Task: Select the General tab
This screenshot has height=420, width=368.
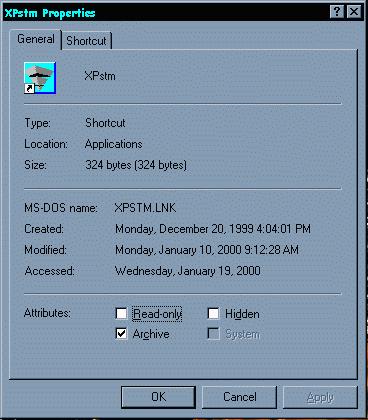Action: click(36, 39)
